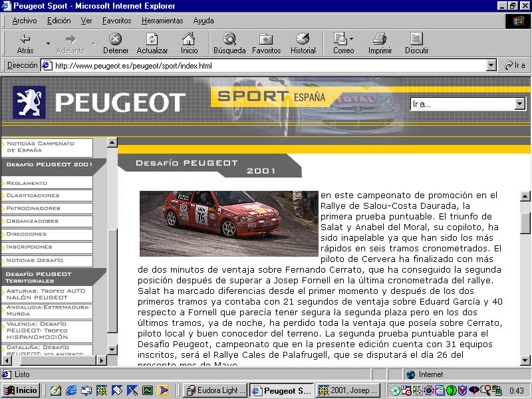Go to the home page via Inicio toolbar icon
The height and width of the screenshot is (399, 532).
(189, 43)
